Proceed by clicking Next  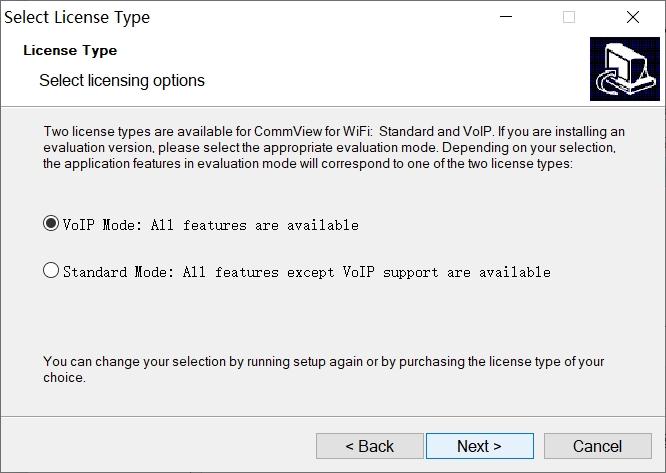(479, 446)
